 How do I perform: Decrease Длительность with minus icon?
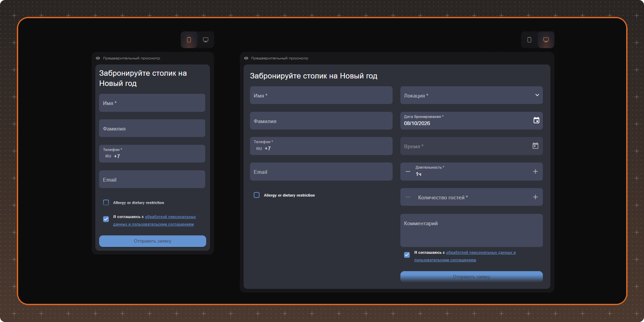(x=408, y=171)
